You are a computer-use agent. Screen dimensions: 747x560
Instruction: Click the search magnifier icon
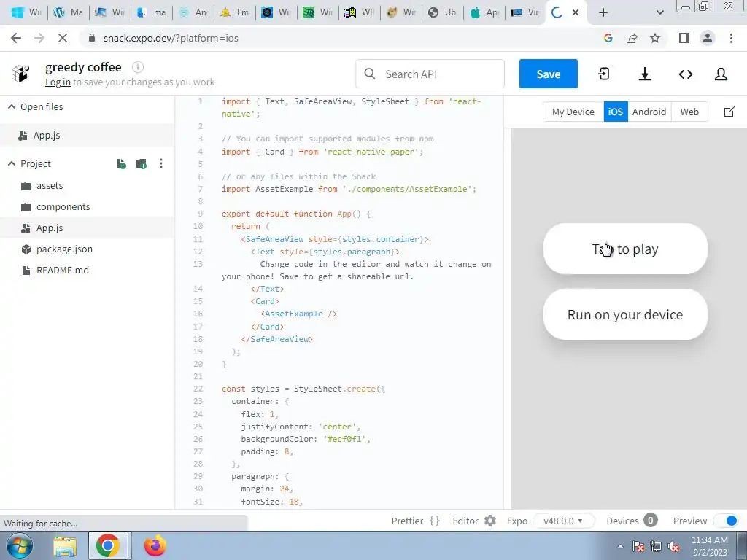pos(370,74)
